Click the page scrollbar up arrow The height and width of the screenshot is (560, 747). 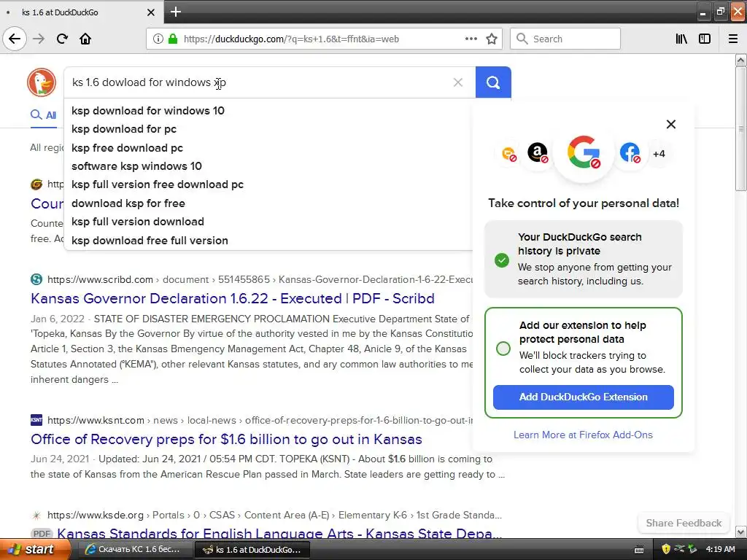pos(740,60)
